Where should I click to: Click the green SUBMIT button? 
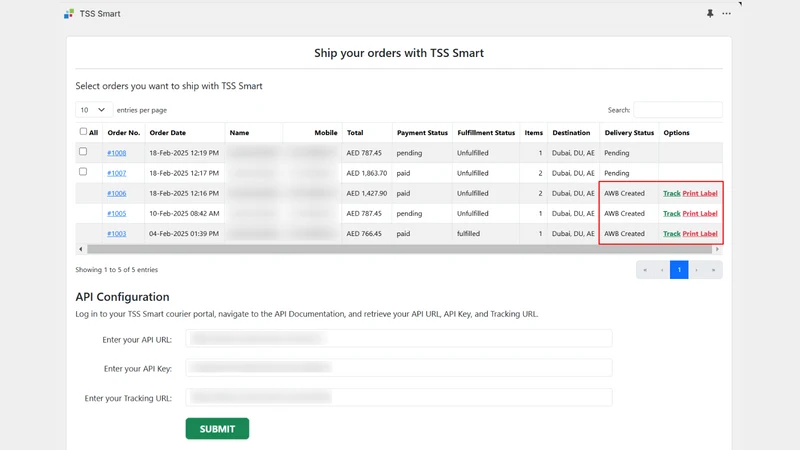point(217,429)
